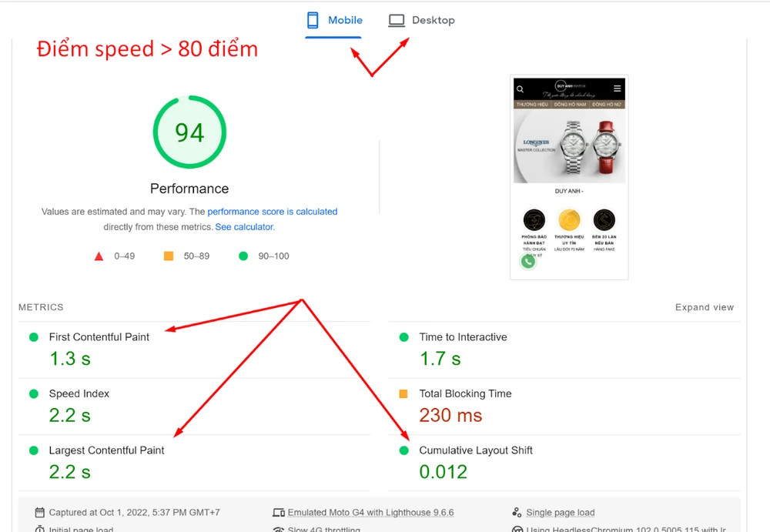Click the search magnifier in site preview
This screenshot has width=770, height=532.
coord(521,89)
